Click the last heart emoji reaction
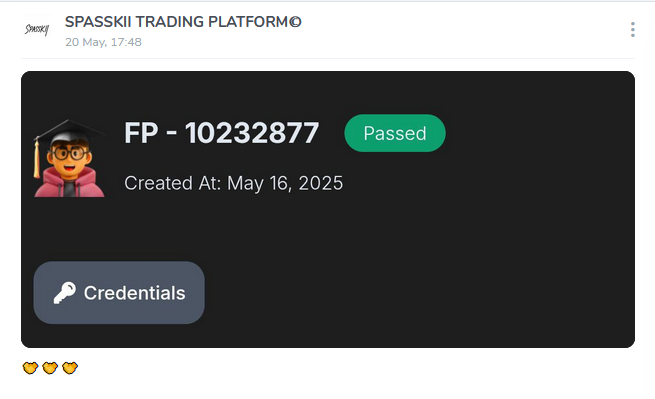The height and width of the screenshot is (399, 655). click(x=70, y=368)
